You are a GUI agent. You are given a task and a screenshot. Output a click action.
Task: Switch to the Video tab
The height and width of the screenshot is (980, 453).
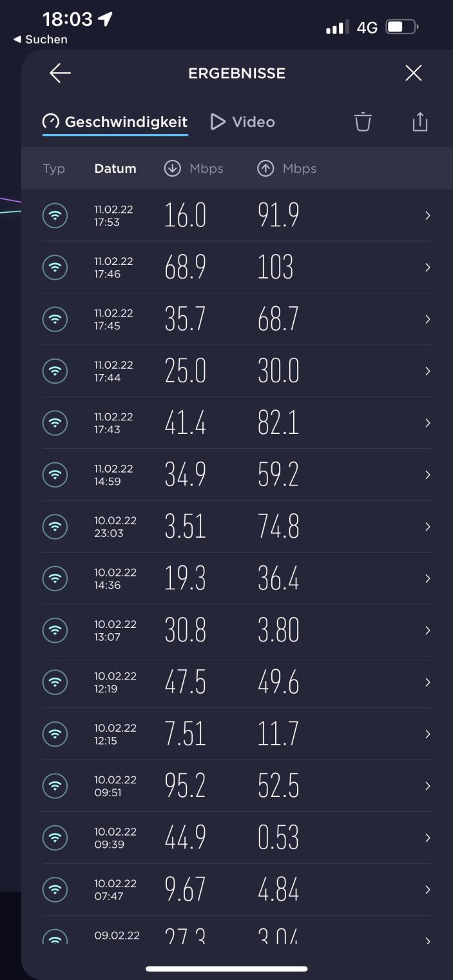coord(243,122)
